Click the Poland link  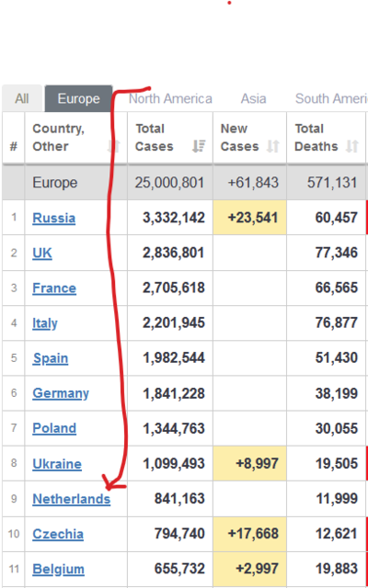pyautogui.click(x=54, y=428)
